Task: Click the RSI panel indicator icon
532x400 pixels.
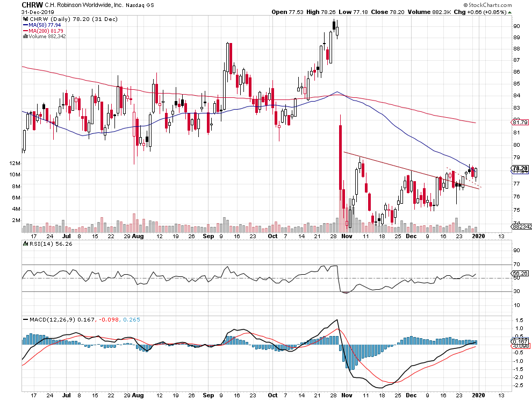Action: tap(25, 244)
